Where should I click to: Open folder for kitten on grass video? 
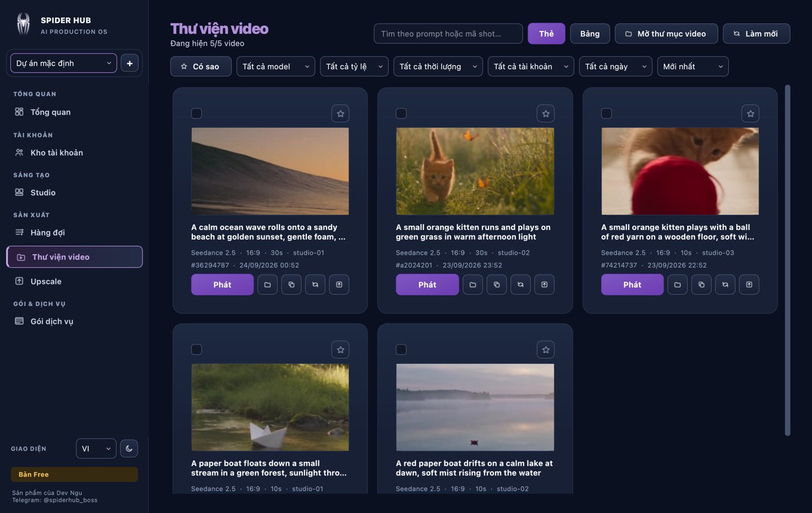pos(473,285)
